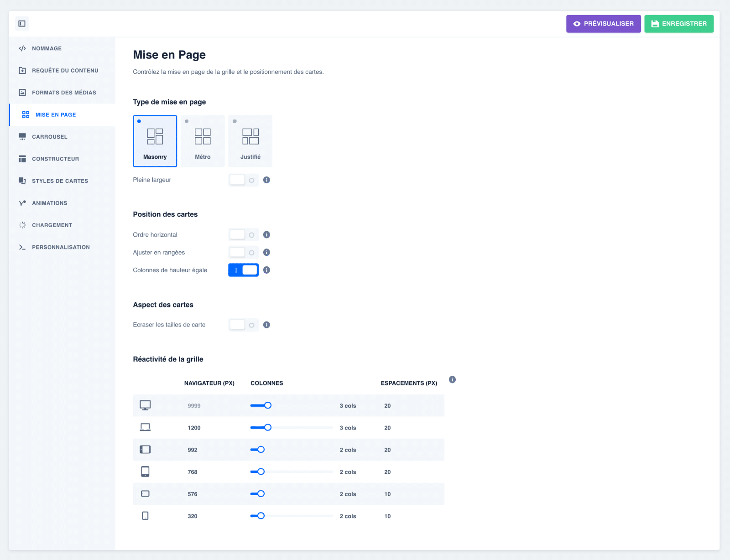Screen dimensions: 730x560
Task: Enable the Ordre horizontal toggle
Action: [244, 235]
